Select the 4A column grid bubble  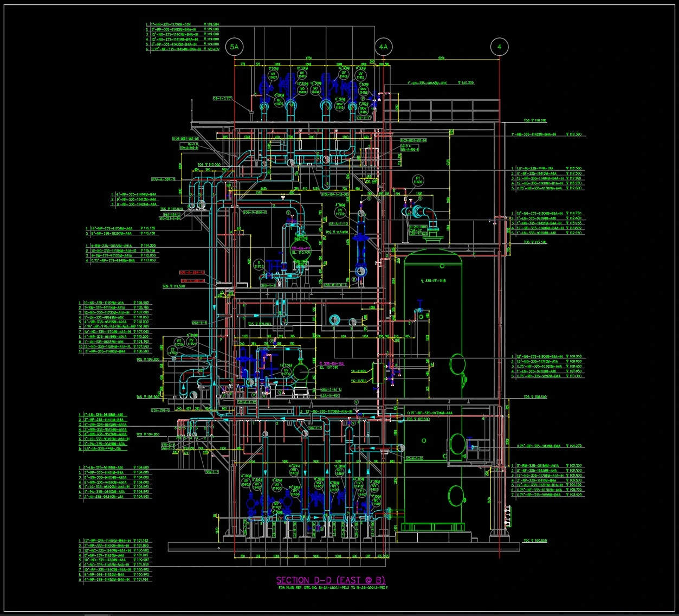384,47
